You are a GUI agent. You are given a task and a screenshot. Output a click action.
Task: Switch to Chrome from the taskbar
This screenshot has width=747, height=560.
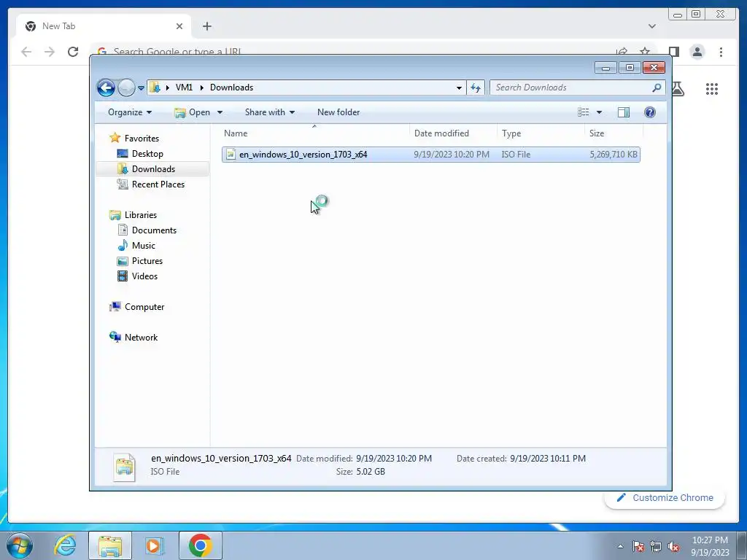pos(200,545)
